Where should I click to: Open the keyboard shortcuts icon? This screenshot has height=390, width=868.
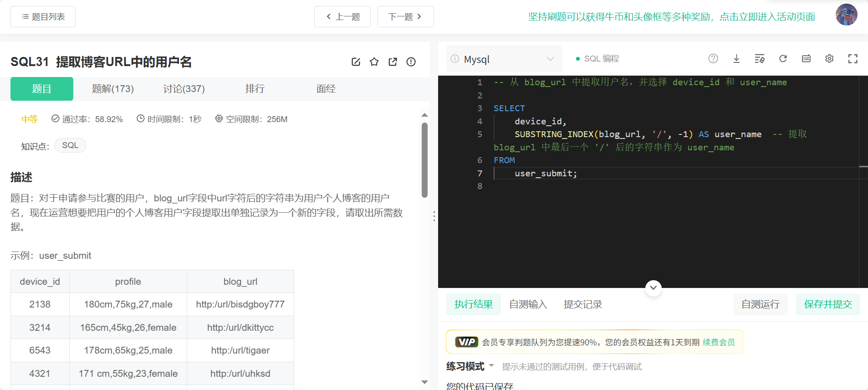tap(806, 58)
